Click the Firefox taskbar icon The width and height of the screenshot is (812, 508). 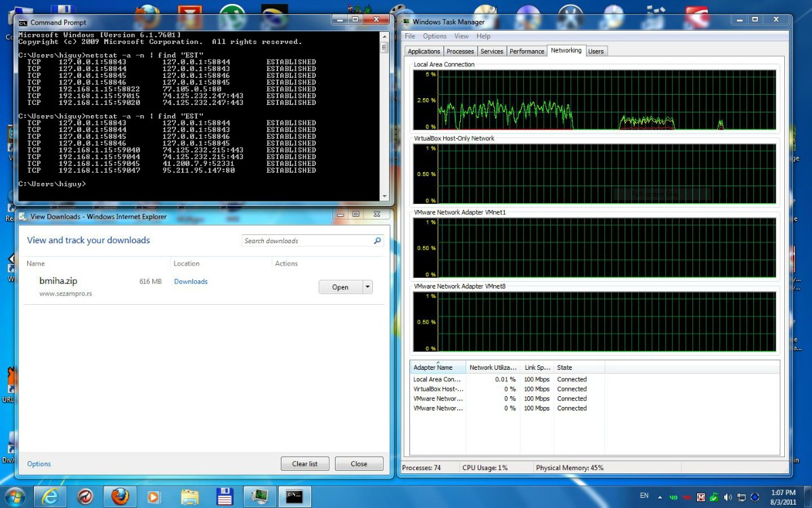pyautogui.click(x=120, y=496)
